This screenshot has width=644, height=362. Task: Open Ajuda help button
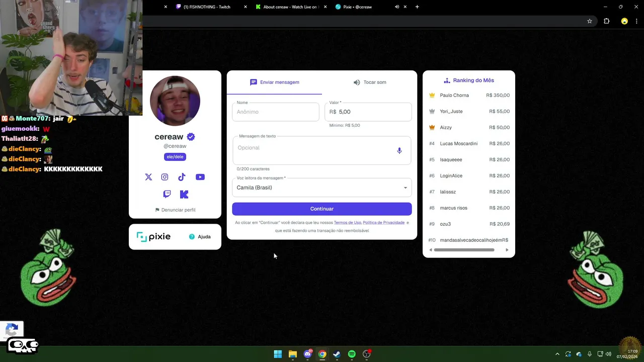[x=200, y=237]
